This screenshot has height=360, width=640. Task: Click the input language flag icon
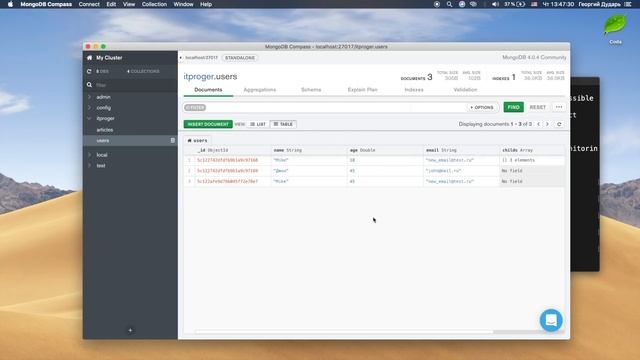click(x=534, y=4)
